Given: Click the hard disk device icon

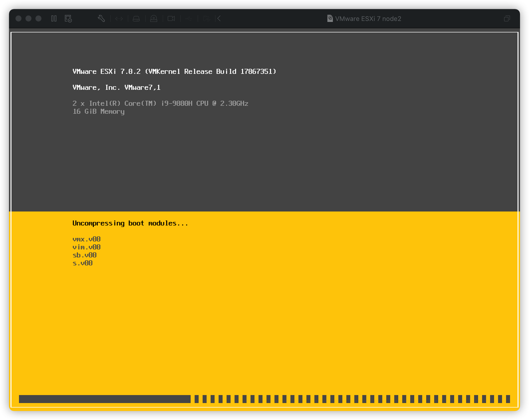Looking at the screenshot, I should pos(136,19).
